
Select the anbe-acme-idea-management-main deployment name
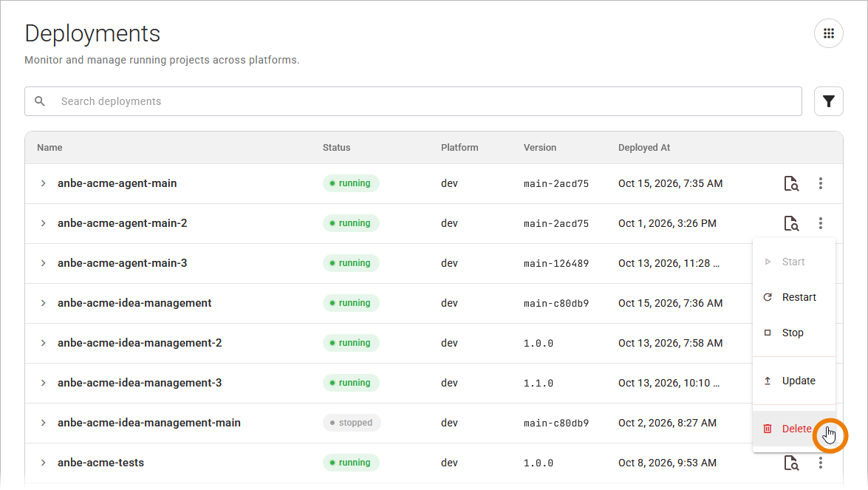pos(149,423)
